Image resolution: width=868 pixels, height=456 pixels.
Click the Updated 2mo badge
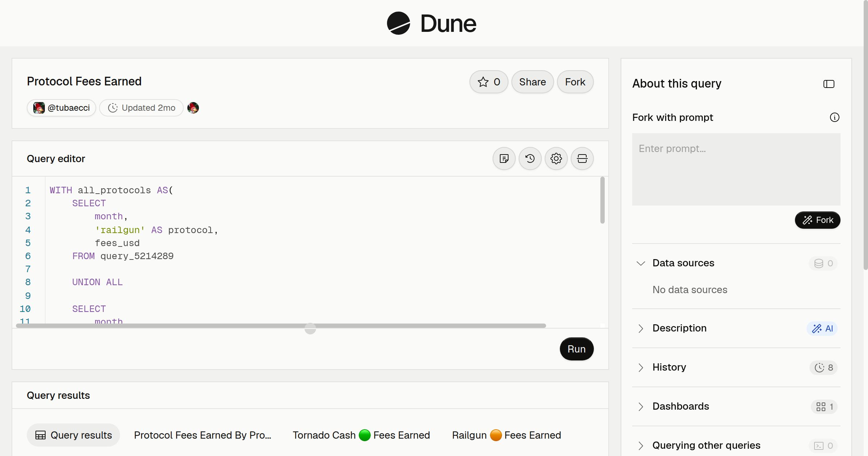pos(141,108)
